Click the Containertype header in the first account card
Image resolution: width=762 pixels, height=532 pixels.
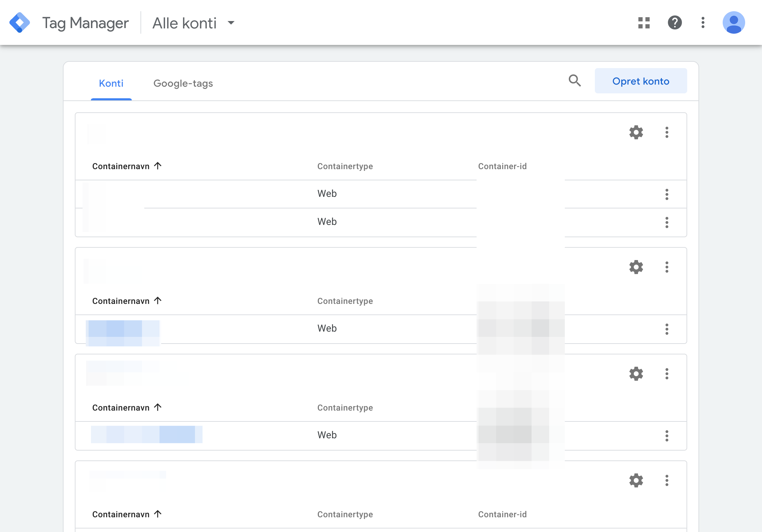coord(345,166)
